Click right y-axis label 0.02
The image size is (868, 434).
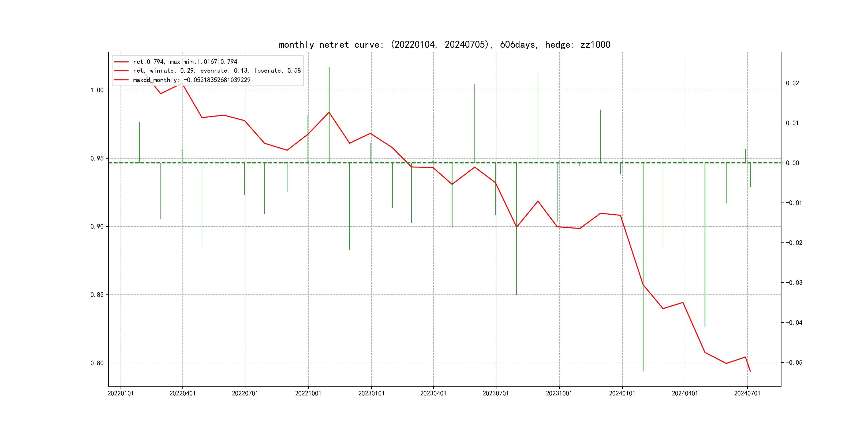792,83
